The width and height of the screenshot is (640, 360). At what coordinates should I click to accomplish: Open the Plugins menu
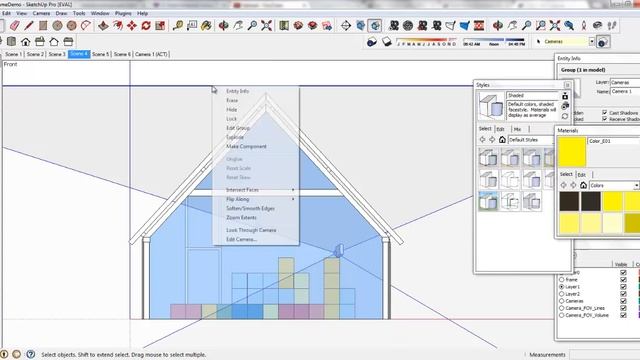coord(123,13)
